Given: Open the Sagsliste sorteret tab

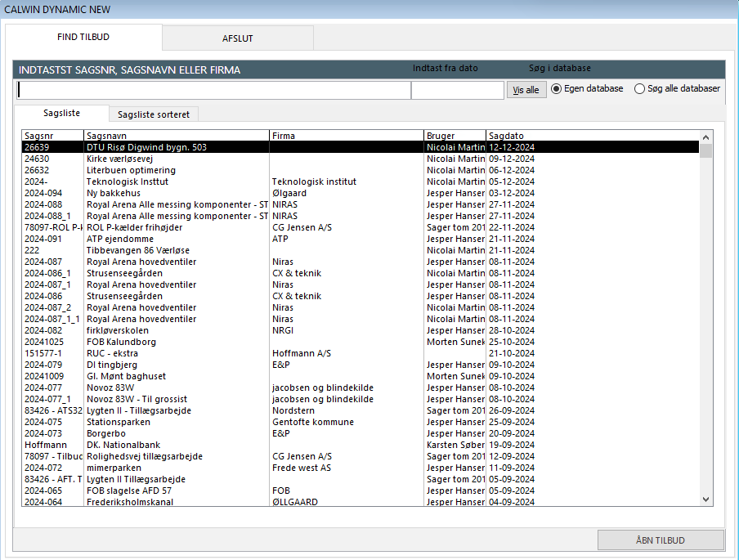Looking at the screenshot, I should pyautogui.click(x=154, y=114).
